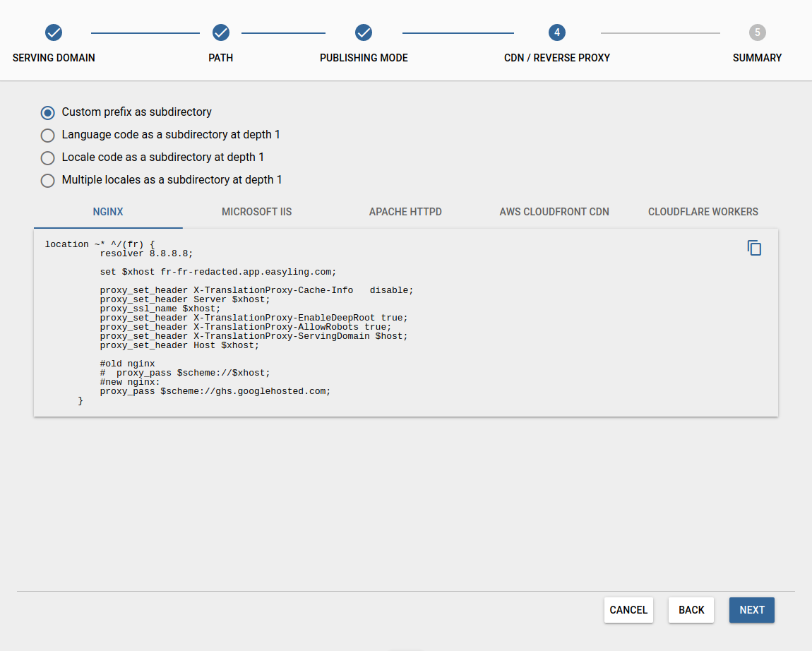Choose Language code as a subdirectory at depth 1
812x651 pixels.
47,135
